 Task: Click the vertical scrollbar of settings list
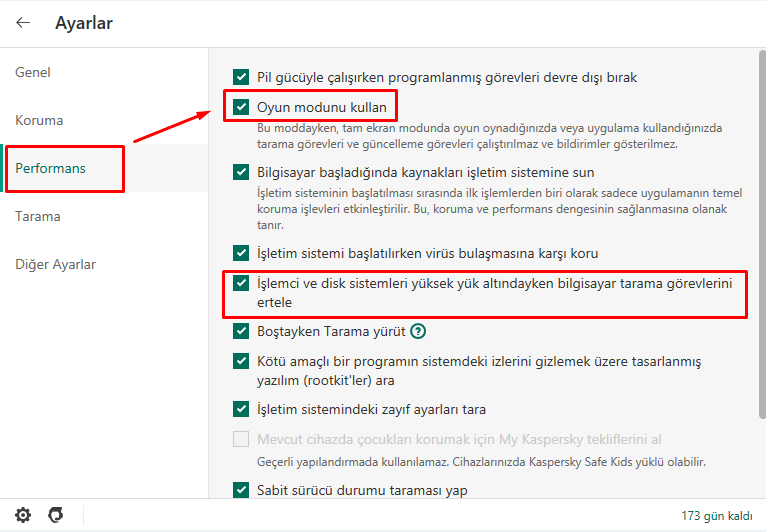tap(762, 234)
